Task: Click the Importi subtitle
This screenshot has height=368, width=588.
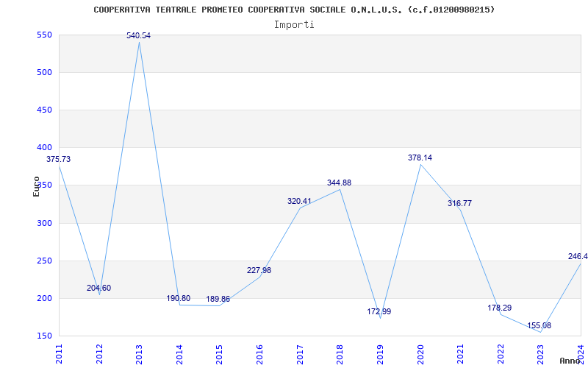Action: [294, 25]
